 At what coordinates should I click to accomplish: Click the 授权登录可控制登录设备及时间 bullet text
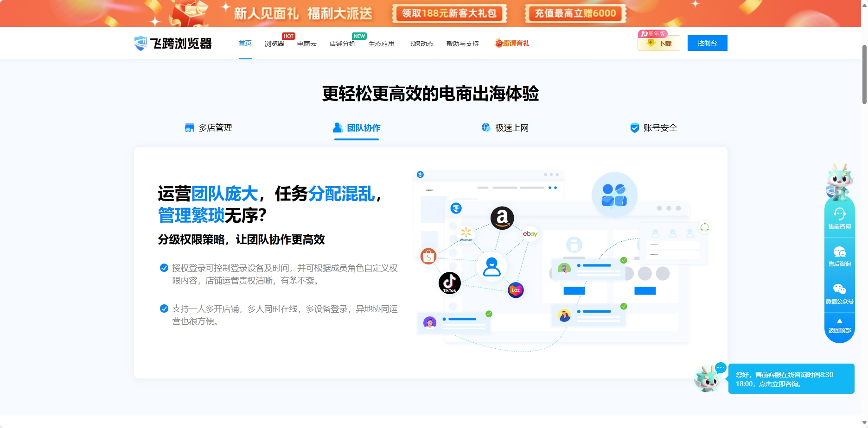point(285,274)
